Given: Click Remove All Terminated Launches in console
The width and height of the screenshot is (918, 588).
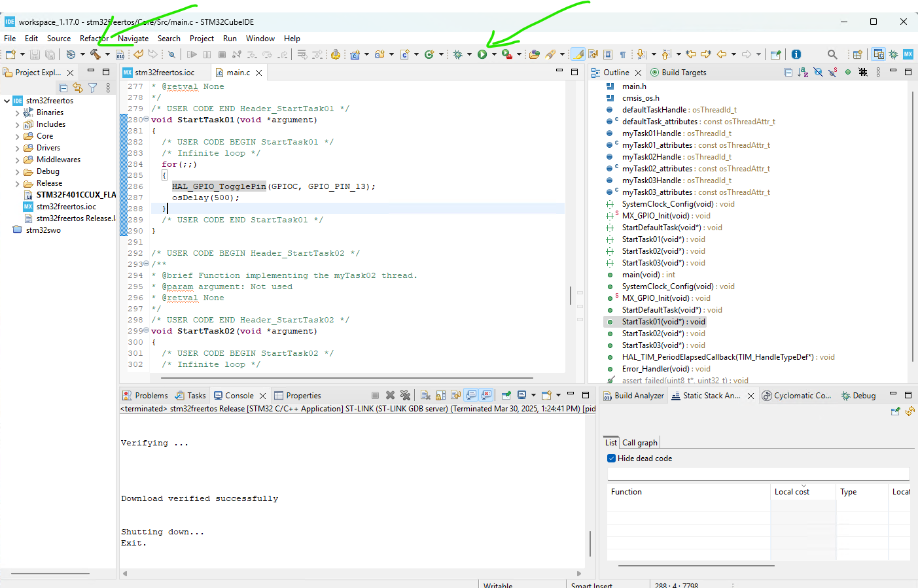Looking at the screenshot, I should pos(405,395).
